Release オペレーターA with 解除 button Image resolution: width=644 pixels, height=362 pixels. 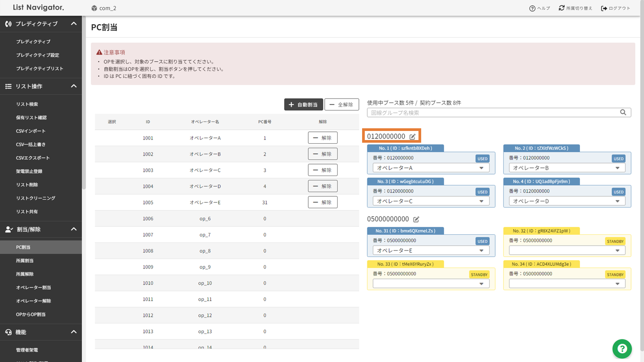(323, 138)
